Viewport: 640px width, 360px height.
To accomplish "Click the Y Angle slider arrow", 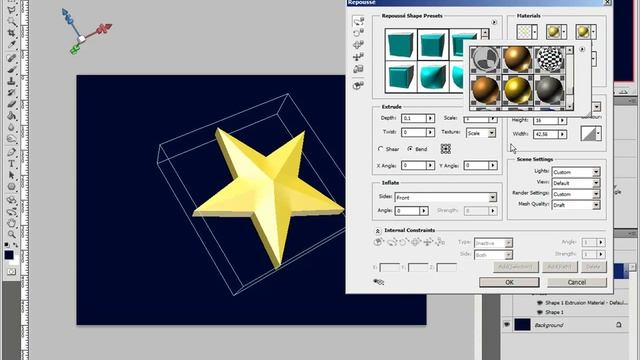I will click(x=493, y=165).
